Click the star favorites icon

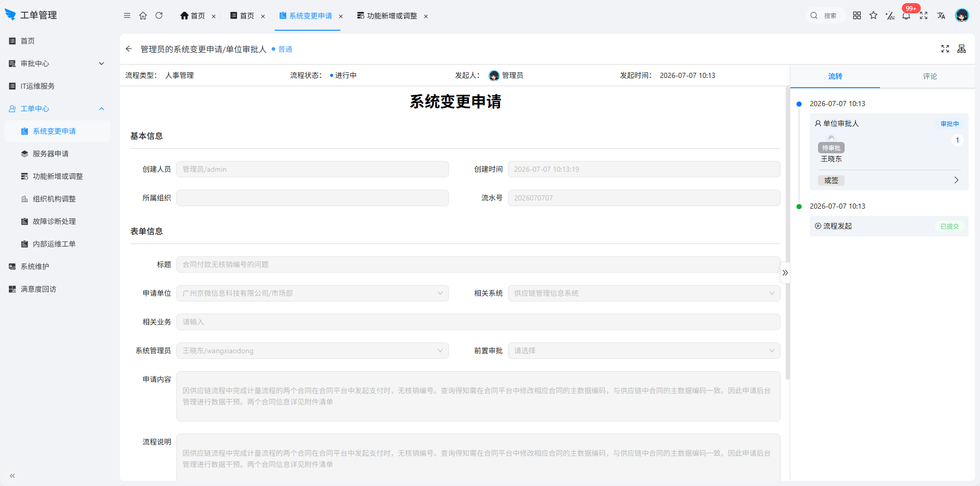[873, 15]
